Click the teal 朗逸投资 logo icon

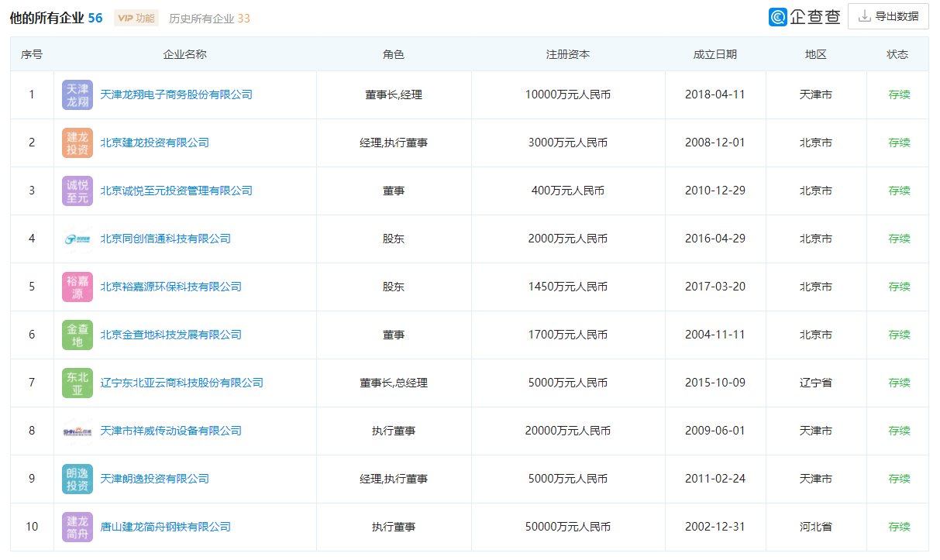(77, 479)
